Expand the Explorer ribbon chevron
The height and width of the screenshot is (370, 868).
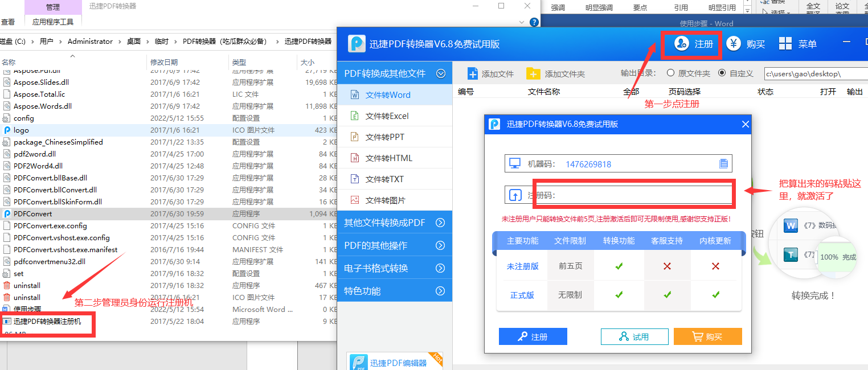[x=522, y=22]
